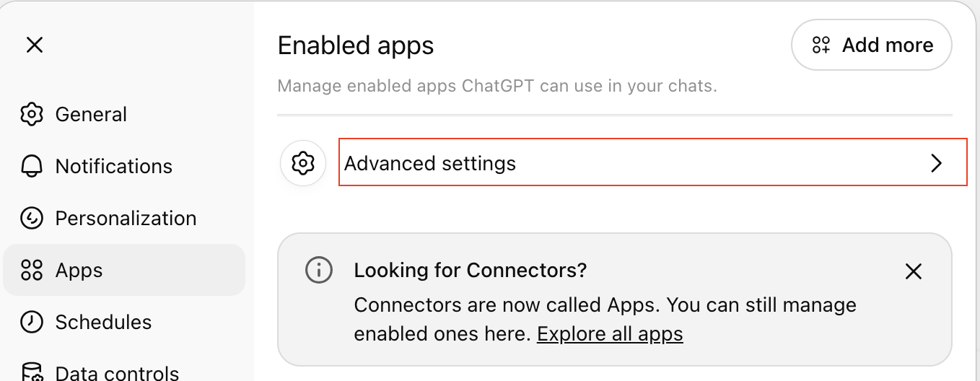The width and height of the screenshot is (980, 381).
Task: Click the Schedules clock icon
Action: click(x=32, y=322)
